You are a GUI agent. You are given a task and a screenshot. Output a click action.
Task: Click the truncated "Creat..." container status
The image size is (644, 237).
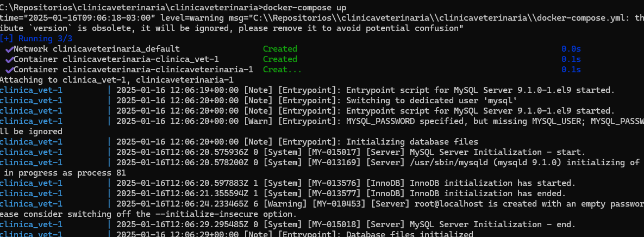tap(282, 70)
